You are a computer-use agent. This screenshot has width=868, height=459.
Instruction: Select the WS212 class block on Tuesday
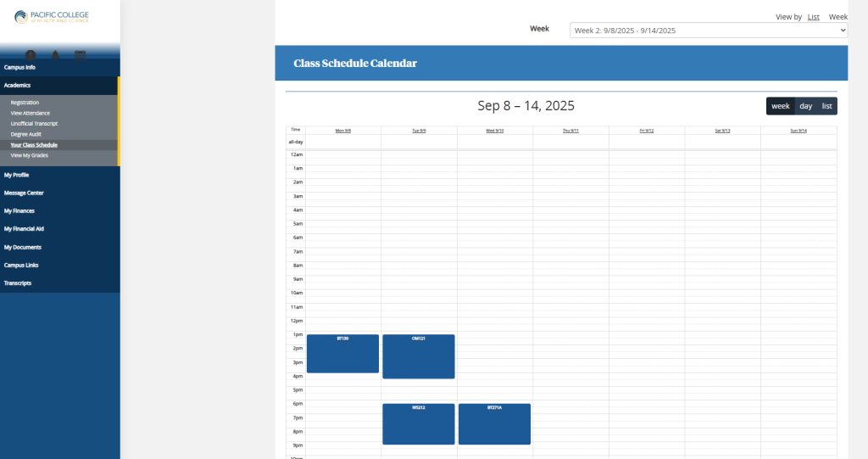[x=418, y=424]
